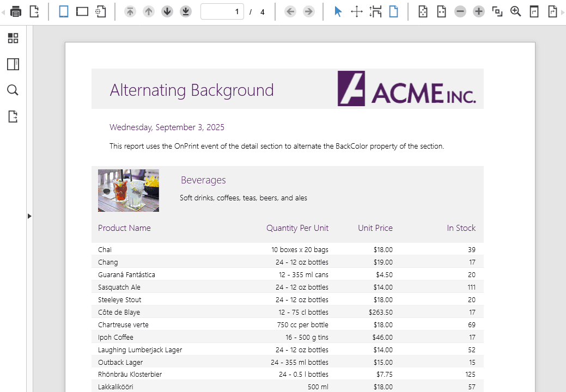Open the page setup icon with dotted circle
This screenshot has width=566, height=392.
click(x=101, y=11)
